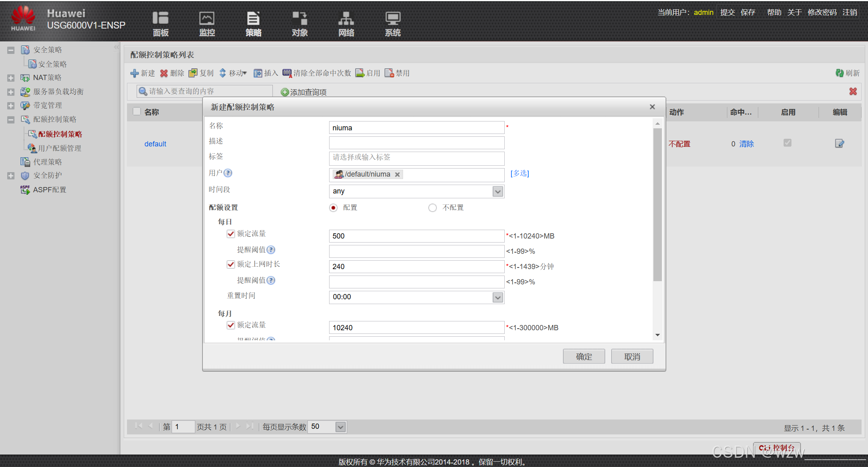Uncheck daily 额定流量 checkbox

pyautogui.click(x=231, y=234)
